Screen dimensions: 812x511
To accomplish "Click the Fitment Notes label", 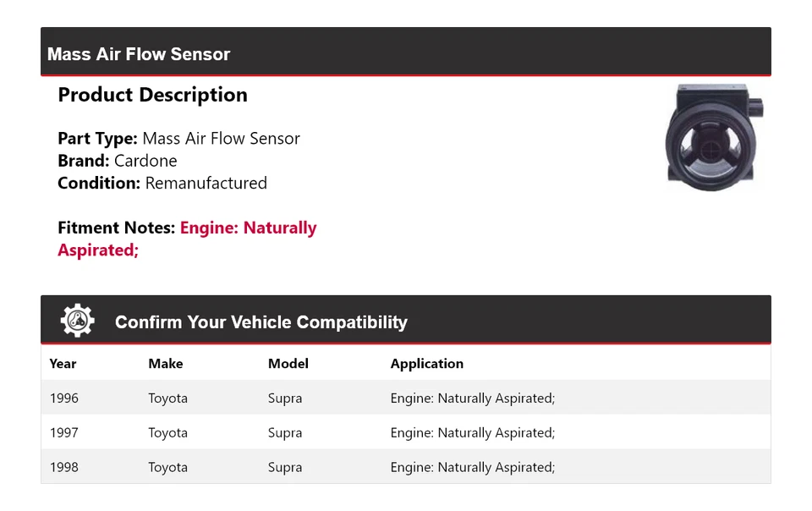I will (116, 228).
